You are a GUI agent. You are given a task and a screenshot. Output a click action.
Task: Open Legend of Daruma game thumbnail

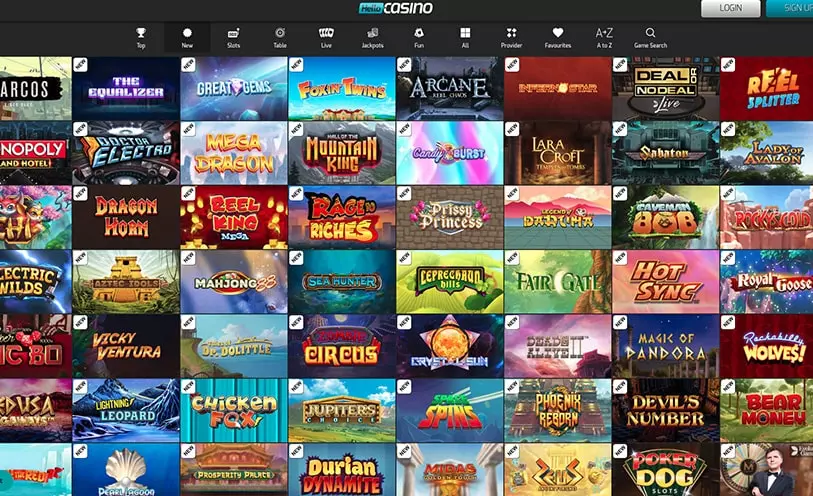[x=557, y=217]
